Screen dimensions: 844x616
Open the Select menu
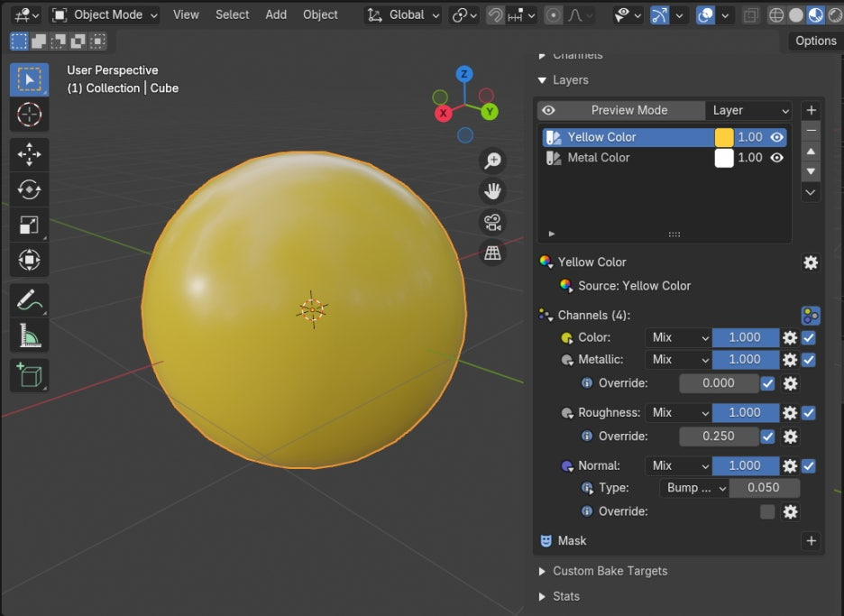point(232,15)
